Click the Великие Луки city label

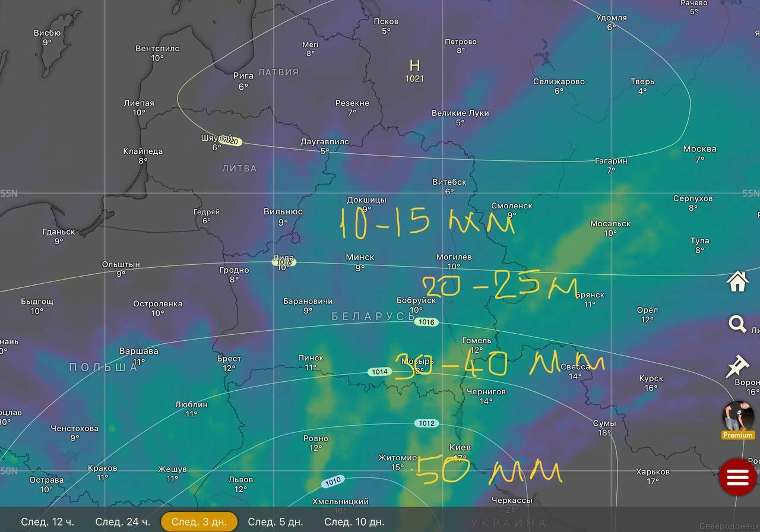tap(460, 113)
